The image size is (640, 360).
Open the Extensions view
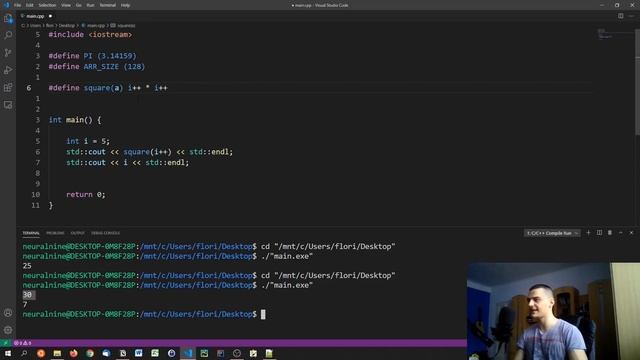click(8, 87)
